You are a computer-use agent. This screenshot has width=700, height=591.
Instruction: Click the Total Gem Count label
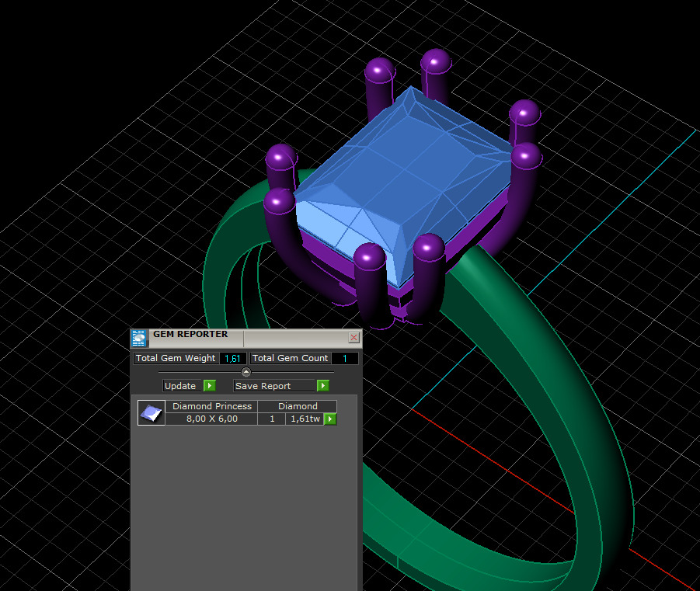coord(291,359)
